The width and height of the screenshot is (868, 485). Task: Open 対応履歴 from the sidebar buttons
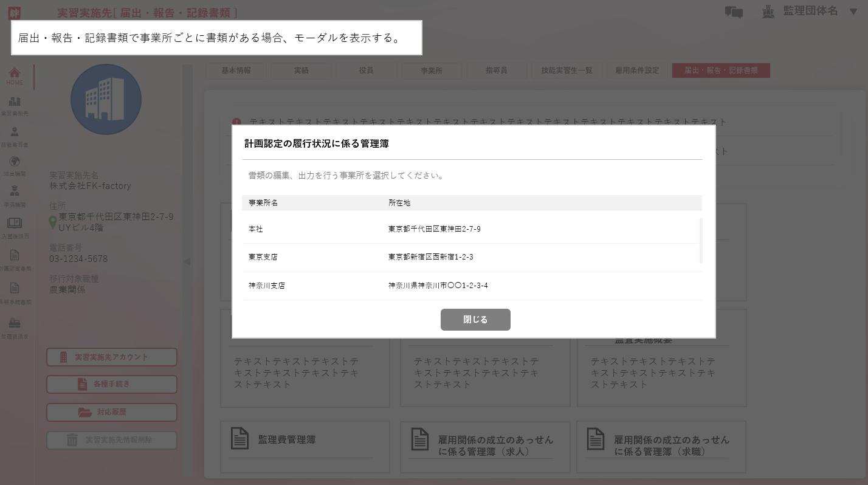pos(111,412)
